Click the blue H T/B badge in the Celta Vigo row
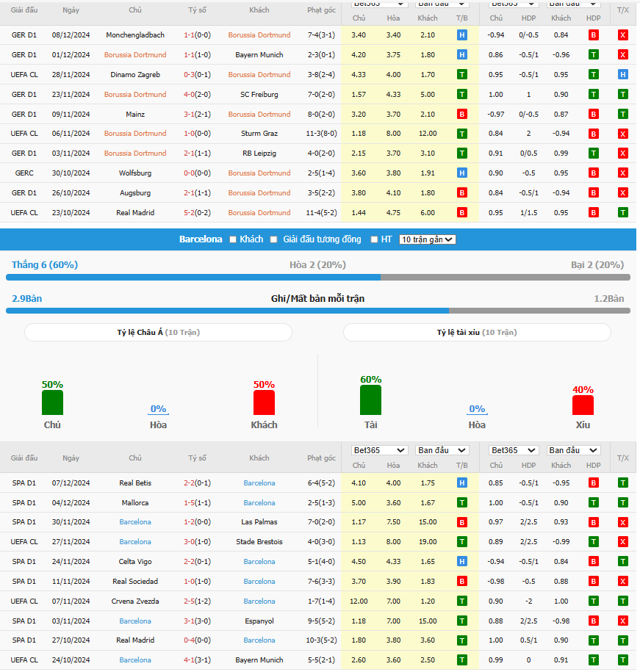The width and height of the screenshot is (640, 672). pos(461,562)
